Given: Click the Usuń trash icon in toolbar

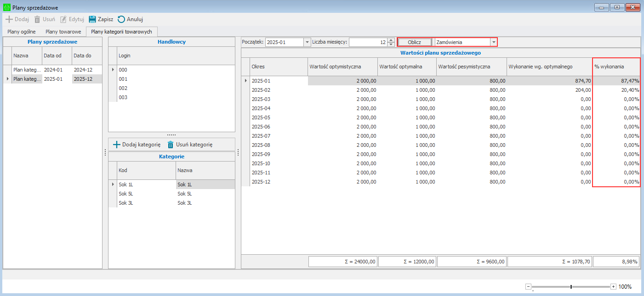Looking at the screenshot, I should point(37,19).
